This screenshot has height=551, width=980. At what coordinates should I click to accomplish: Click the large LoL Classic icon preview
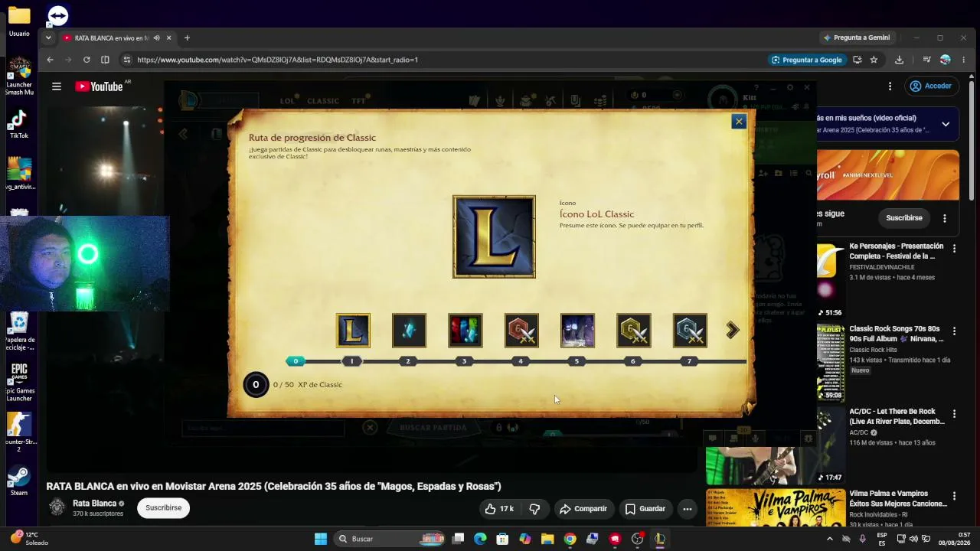494,236
